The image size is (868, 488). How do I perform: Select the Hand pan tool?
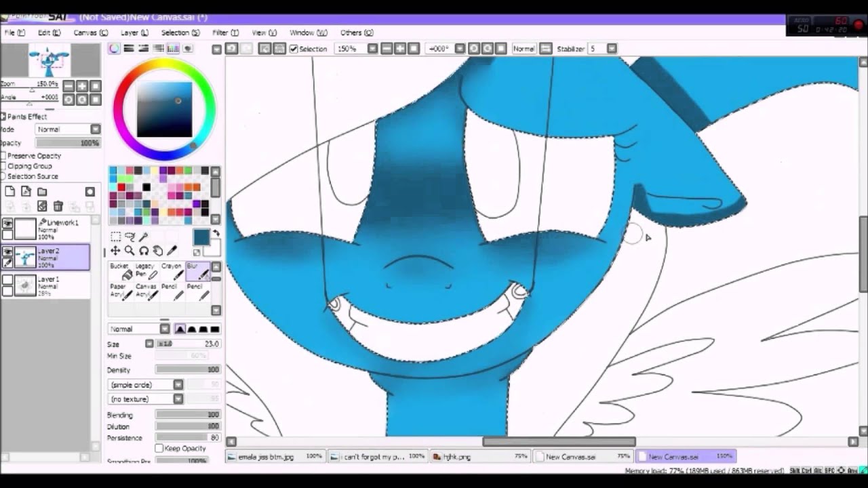pos(157,251)
